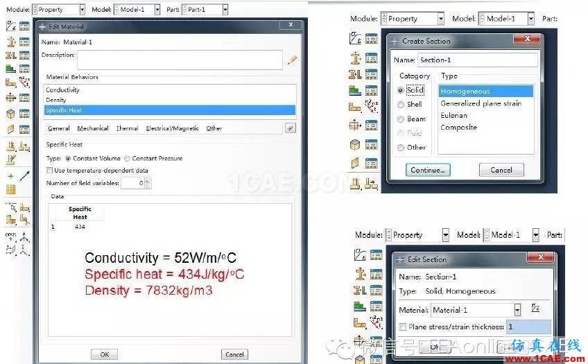The height and width of the screenshot is (364, 588).
Task: Open the General material menu
Action: click(x=59, y=128)
